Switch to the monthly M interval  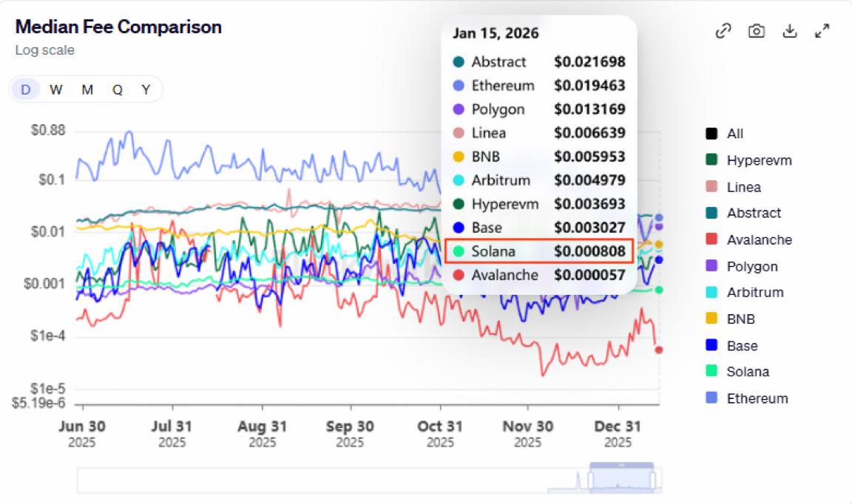point(87,89)
